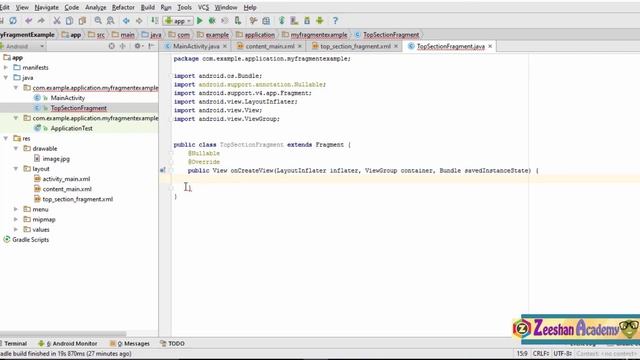The width and height of the screenshot is (640, 360).
Task: Run the app with green play icon
Action: [200, 20]
